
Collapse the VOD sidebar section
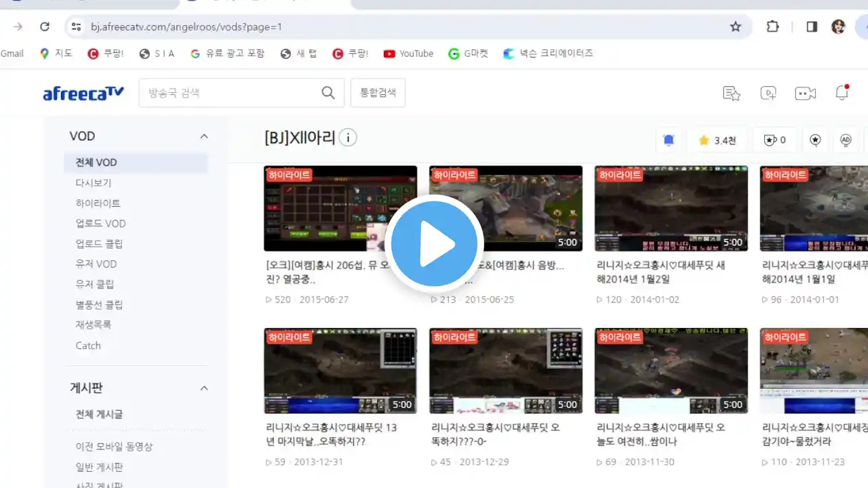pyautogui.click(x=204, y=136)
